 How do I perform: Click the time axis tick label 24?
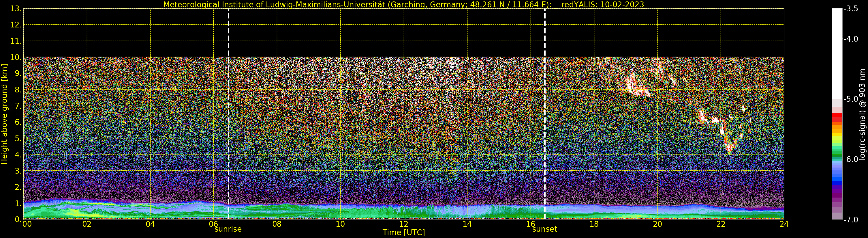click(x=784, y=224)
